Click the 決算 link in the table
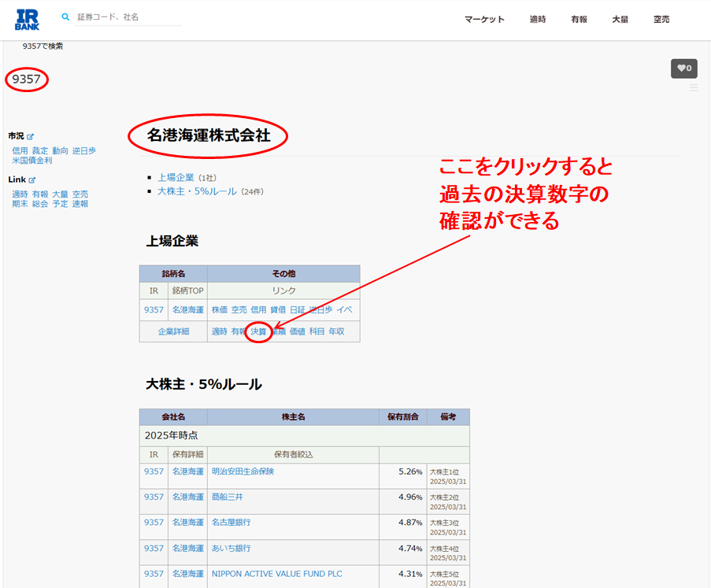This screenshot has height=588, width=711. [258, 332]
